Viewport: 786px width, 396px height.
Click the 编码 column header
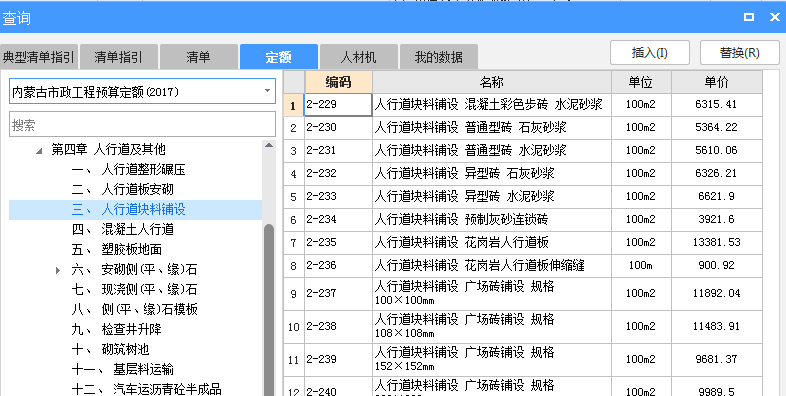pos(338,82)
